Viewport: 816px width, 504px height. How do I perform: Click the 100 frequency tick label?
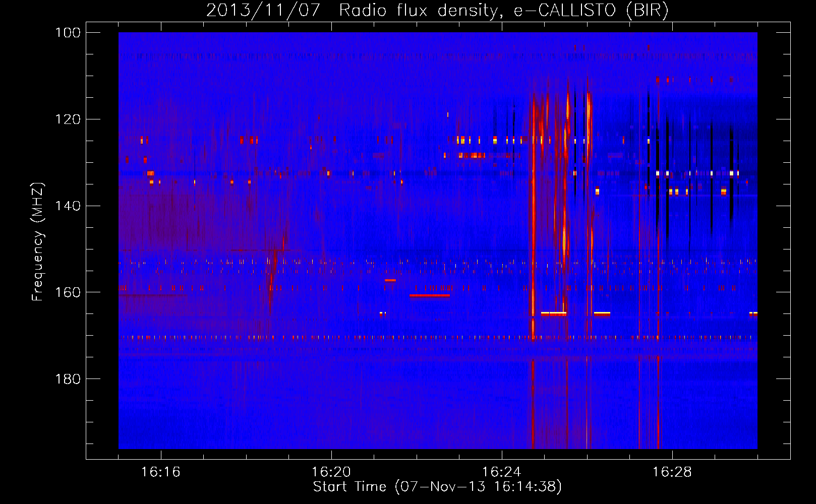(x=68, y=33)
